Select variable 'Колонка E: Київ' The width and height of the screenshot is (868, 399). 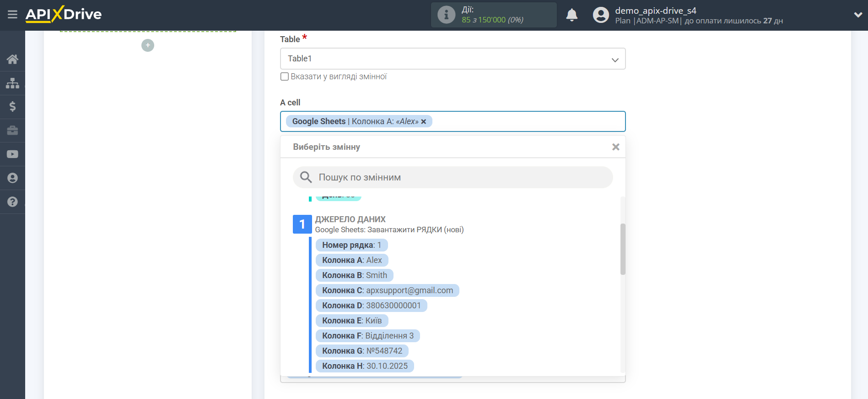coord(352,321)
